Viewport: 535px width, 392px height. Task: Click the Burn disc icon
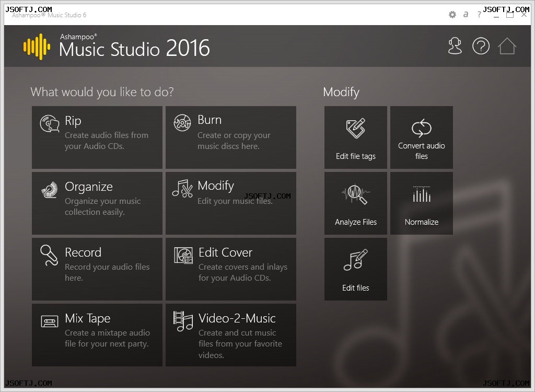point(182,123)
